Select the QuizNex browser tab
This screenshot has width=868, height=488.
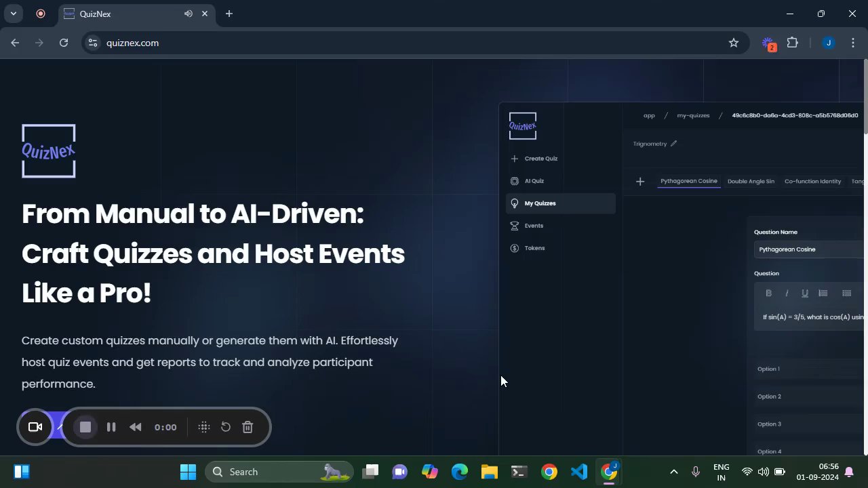coord(136,14)
